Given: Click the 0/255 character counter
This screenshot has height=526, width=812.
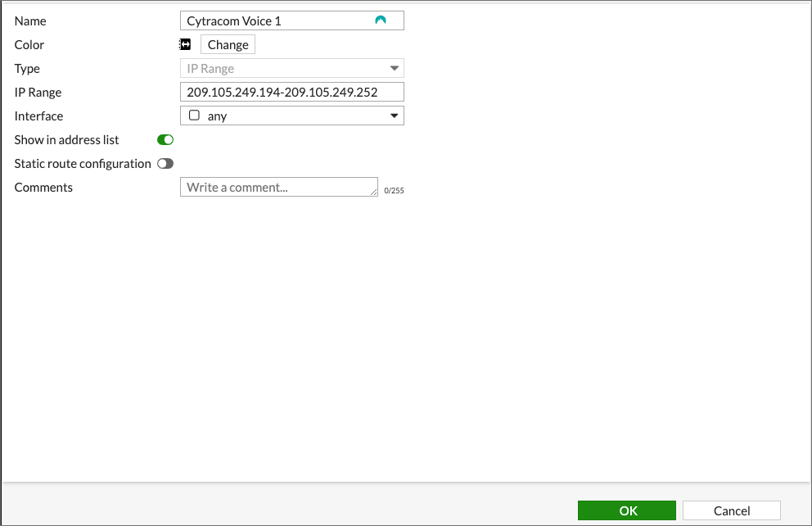Looking at the screenshot, I should pyautogui.click(x=394, y=191).
